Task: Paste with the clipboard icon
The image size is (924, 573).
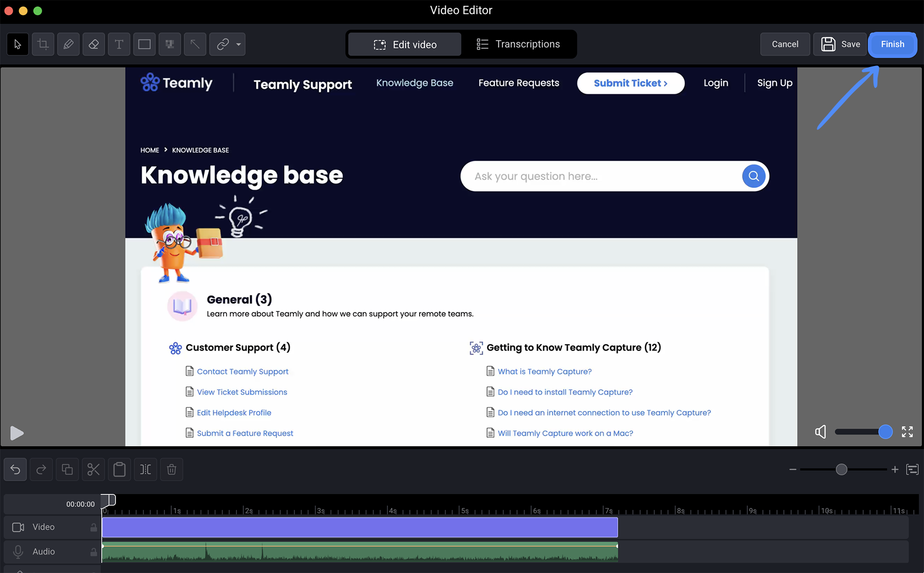Action: 119,469
